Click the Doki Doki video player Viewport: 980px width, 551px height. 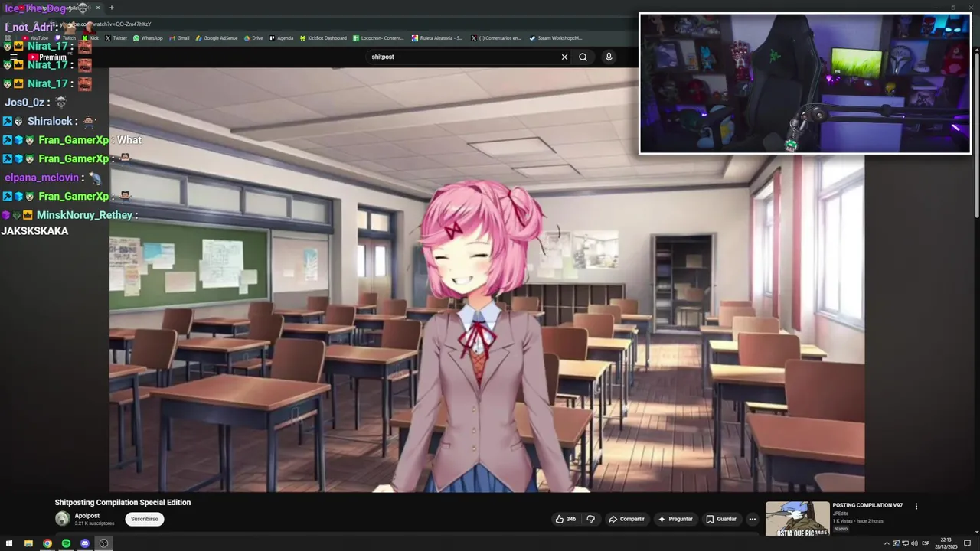coord(487,279)
